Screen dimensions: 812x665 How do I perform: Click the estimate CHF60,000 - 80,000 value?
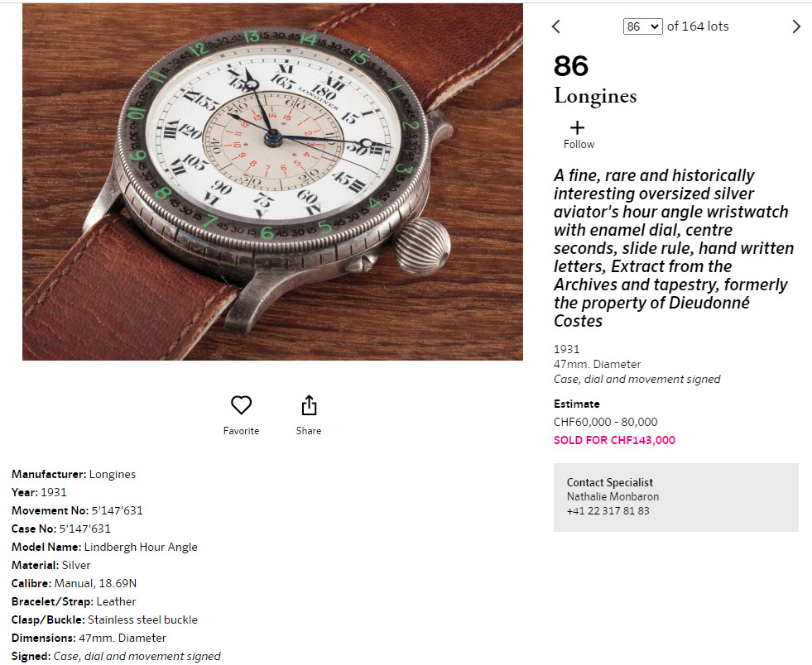coord(605,422)
